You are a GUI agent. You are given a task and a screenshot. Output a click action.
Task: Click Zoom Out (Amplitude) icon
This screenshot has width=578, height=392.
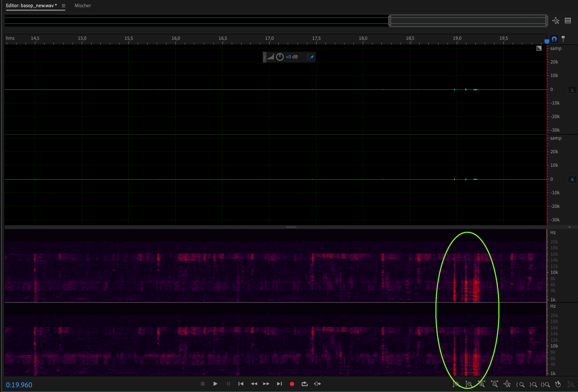point(469,384)
